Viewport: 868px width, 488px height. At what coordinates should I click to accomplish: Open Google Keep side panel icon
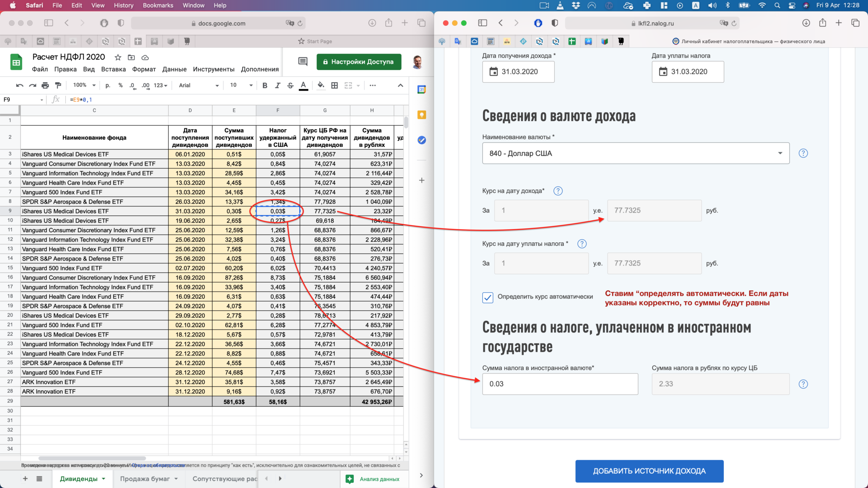coord(421,115)
